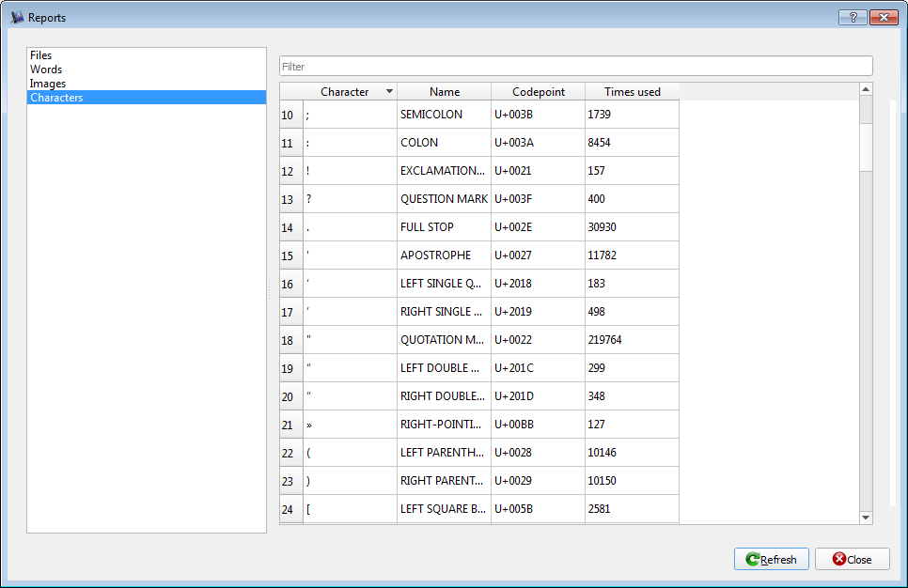The image size is (908, 588).
Task: Select row header 16
Action: coord(291,284)
